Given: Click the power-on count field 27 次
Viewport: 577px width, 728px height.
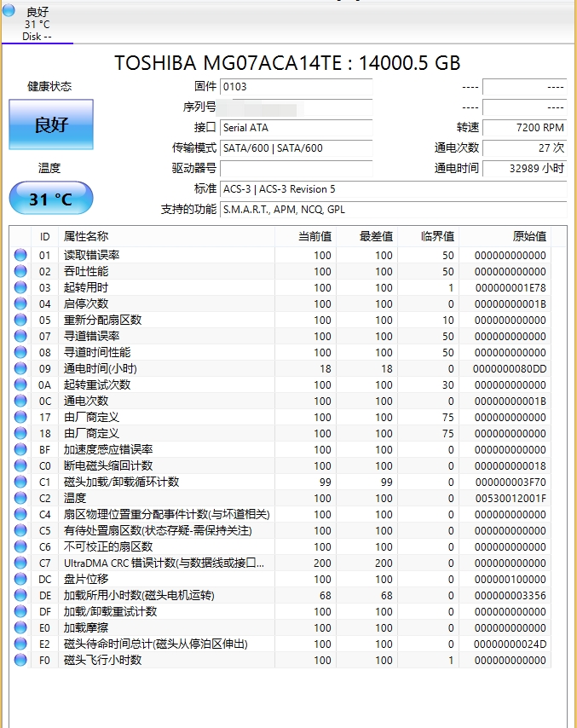Looking at the screenshot, I should pyautogui.click(x=524, y=148).
